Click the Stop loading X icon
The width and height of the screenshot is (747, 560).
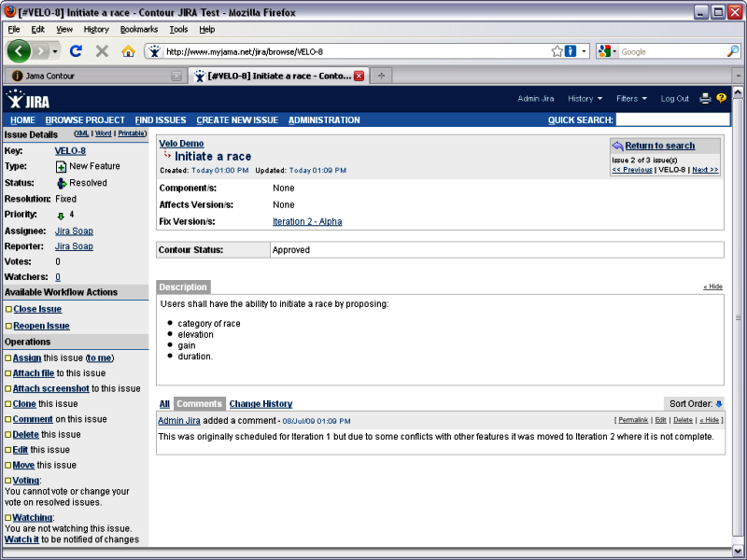102,51
